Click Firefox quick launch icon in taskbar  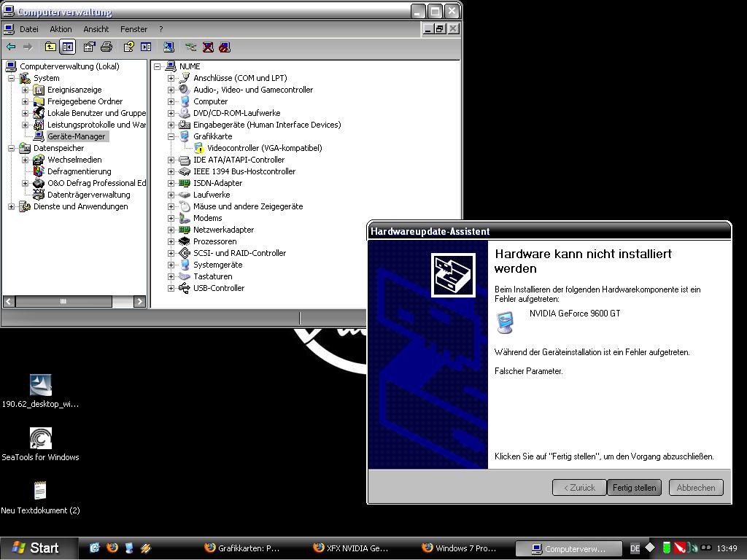112,548
